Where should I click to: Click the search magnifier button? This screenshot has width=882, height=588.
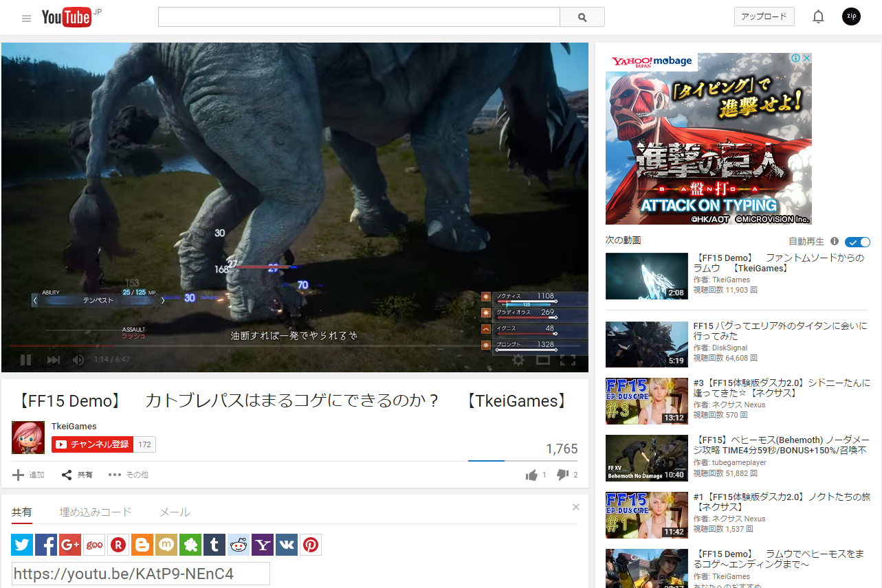[582, 17]
